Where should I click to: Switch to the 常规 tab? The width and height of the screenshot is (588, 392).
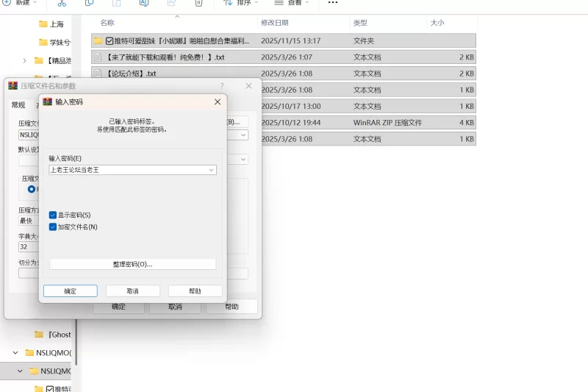click(18, 105)
